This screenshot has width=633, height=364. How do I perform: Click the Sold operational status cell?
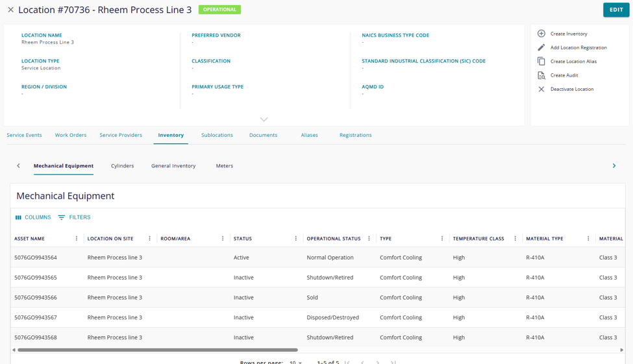(x=312, y=297)
